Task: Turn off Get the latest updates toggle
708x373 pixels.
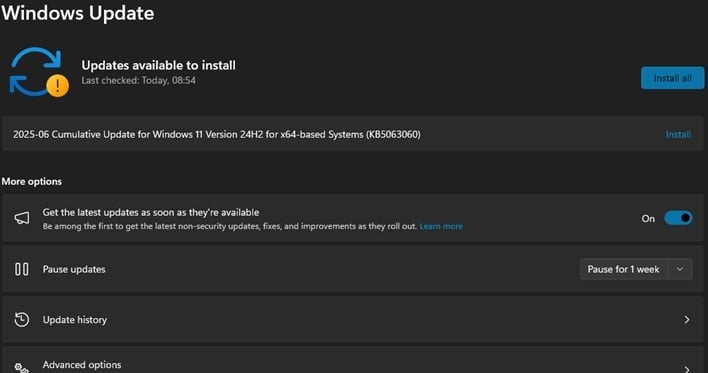Action: pyautogui.click(x=678, y=218)
